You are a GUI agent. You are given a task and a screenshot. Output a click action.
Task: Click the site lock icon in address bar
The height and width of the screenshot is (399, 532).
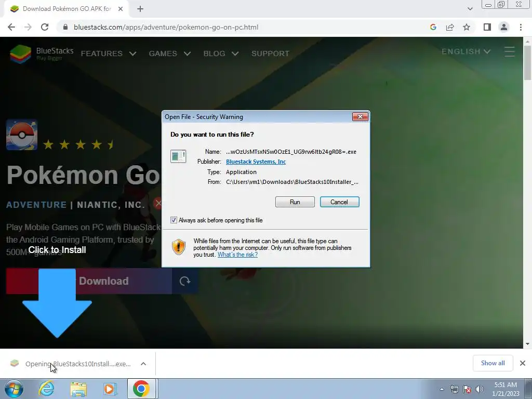click(65, 27)
